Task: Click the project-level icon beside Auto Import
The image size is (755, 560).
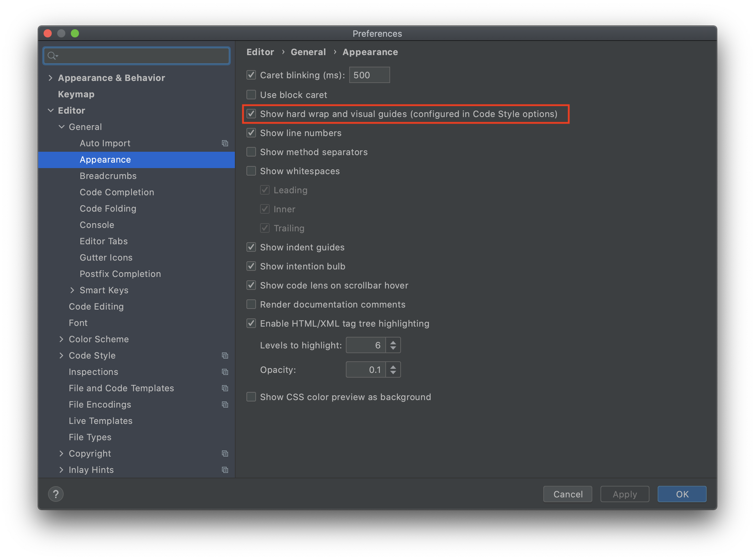Action: [x=225, y=143]
